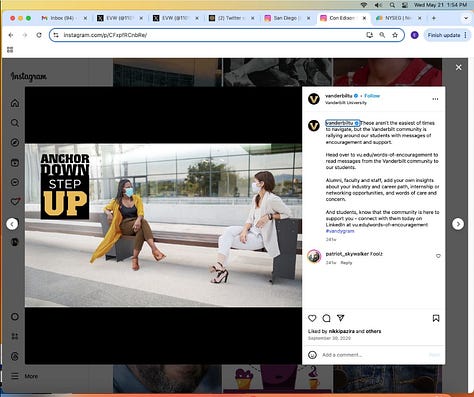
Task: Close the Con Edison tab
Action: point(364,18)
